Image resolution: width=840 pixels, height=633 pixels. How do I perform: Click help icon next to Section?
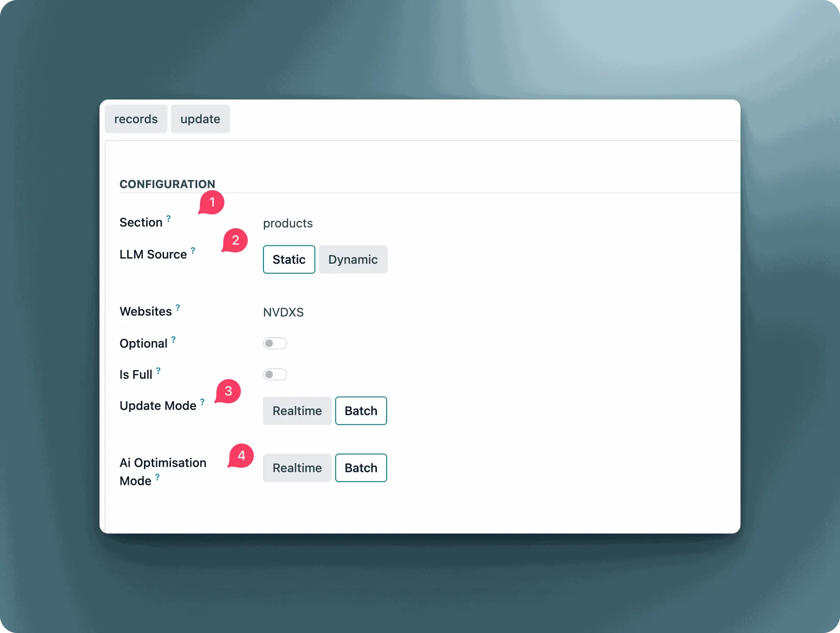(x=168, y=218)
